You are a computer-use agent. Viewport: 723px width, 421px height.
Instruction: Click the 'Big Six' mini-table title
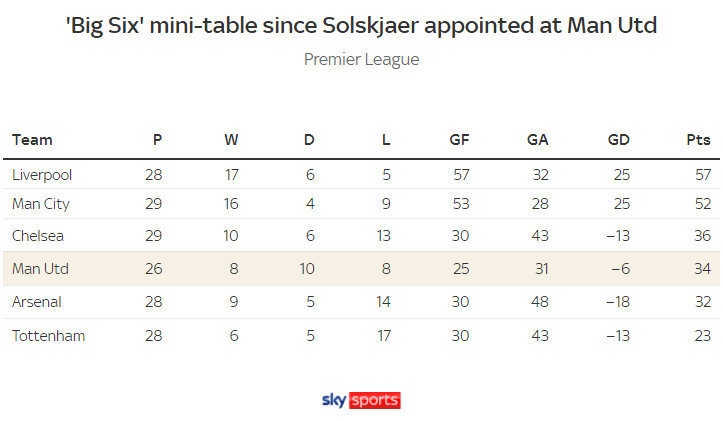[362, 25]
